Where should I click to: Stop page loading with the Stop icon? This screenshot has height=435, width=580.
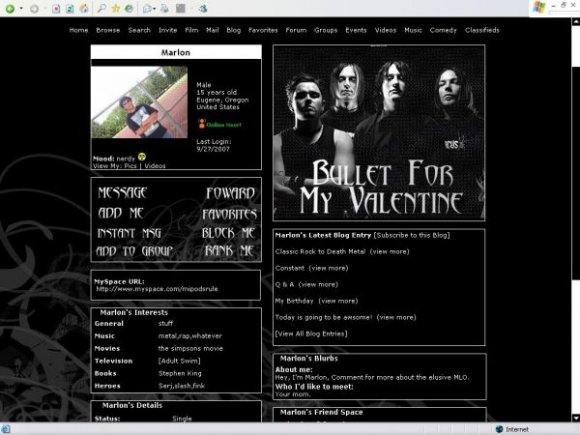tap(56, 9)
